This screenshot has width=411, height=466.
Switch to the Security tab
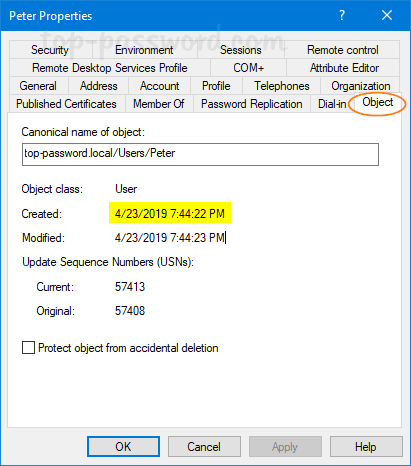click(50, 50)
